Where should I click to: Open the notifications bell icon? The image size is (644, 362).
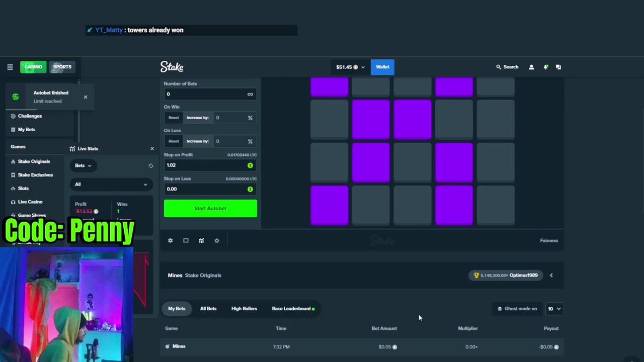(x=545, y=67)
